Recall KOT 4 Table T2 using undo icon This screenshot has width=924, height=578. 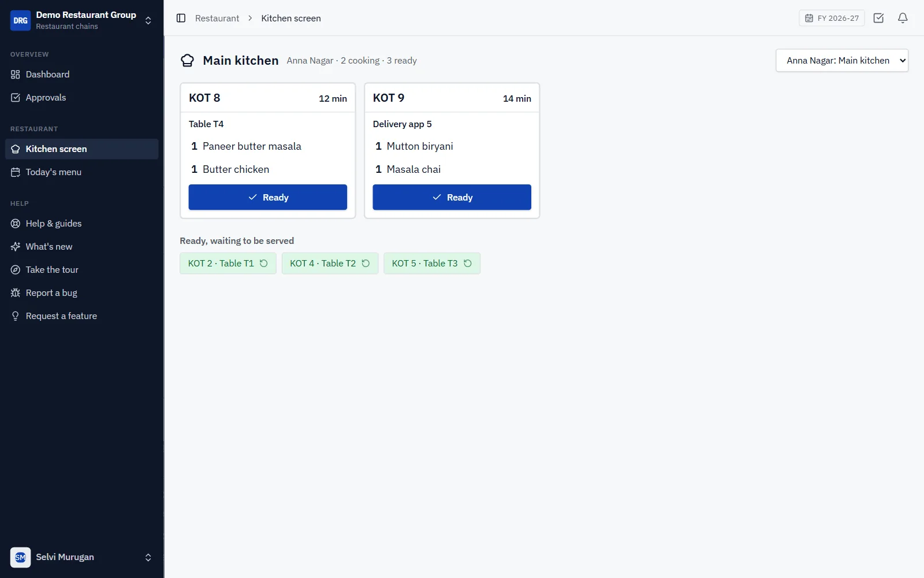pyautogui.click(x=366, y=264)
